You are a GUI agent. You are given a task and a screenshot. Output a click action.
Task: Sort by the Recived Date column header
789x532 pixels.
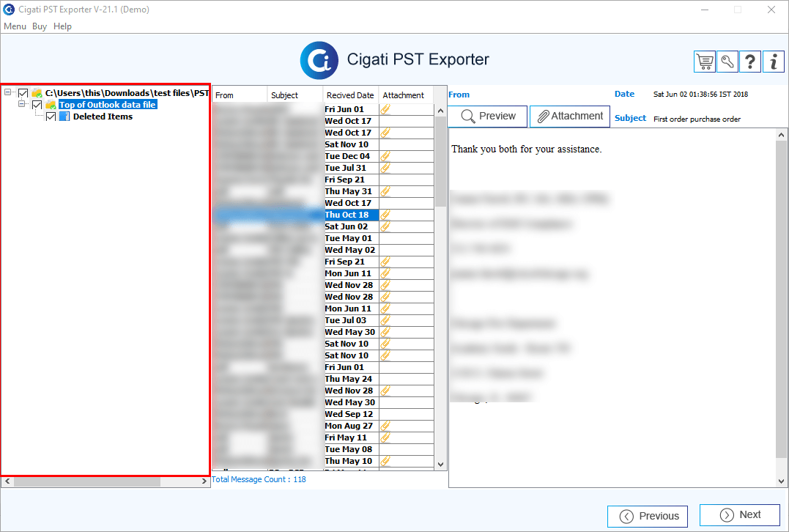click(350, 95)
